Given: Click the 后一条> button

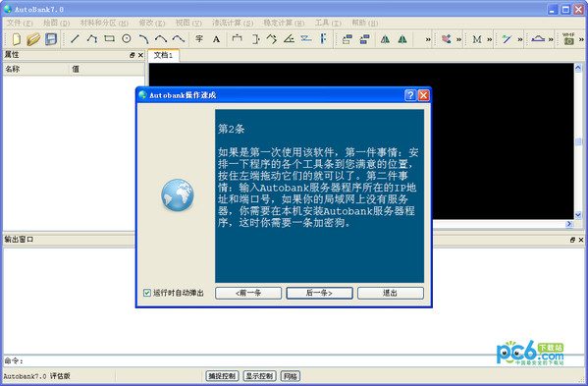Looking at the screenshot, I should click(319, 293).
